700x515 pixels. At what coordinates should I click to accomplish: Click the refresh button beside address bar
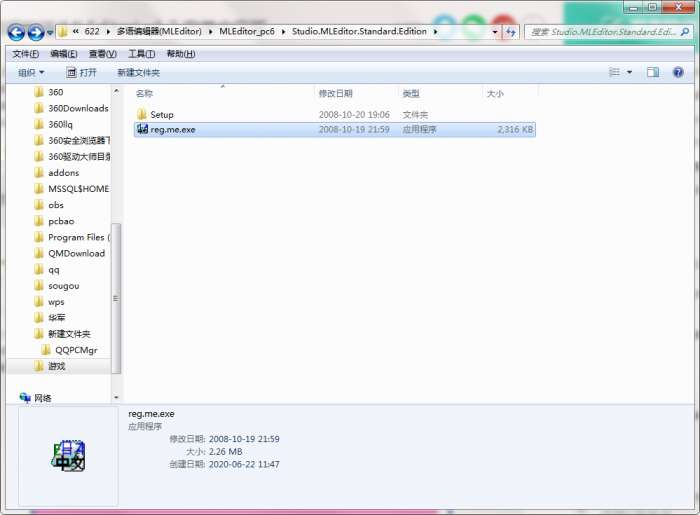coord(511,32)
